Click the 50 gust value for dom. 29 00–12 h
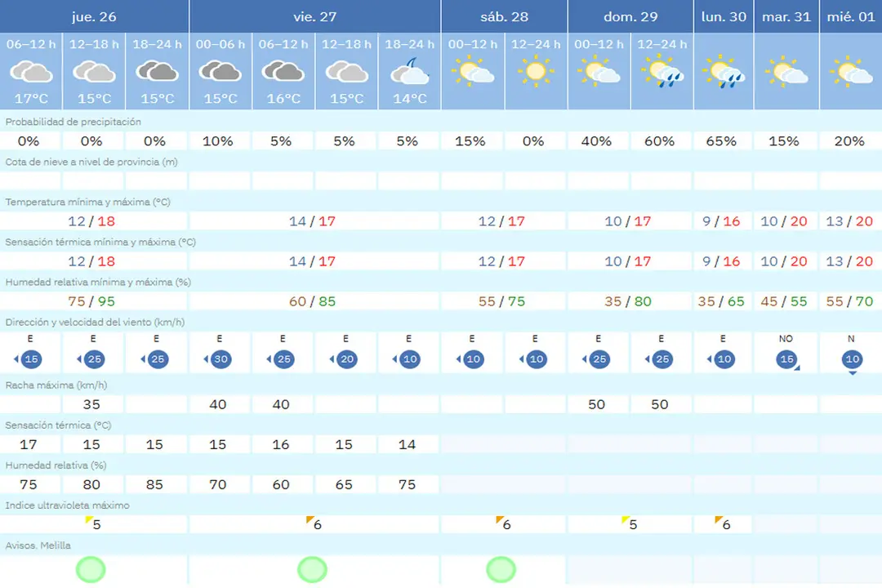 (x=596, y=404)
